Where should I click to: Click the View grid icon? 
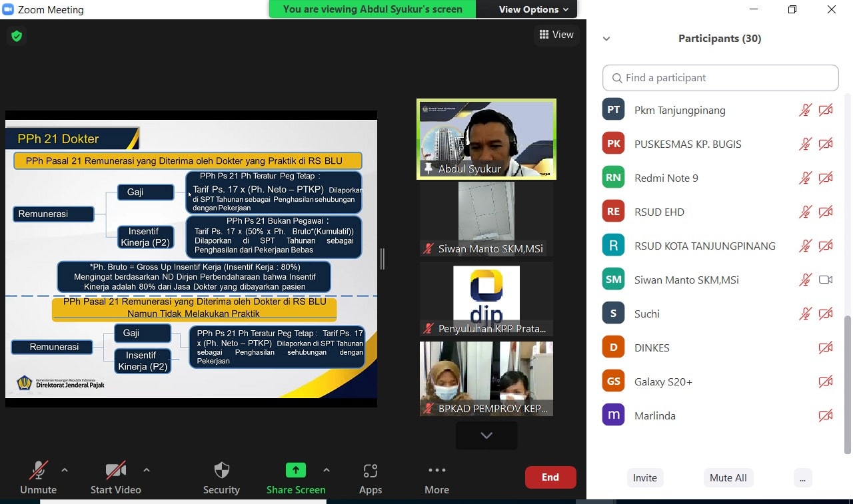544,35
